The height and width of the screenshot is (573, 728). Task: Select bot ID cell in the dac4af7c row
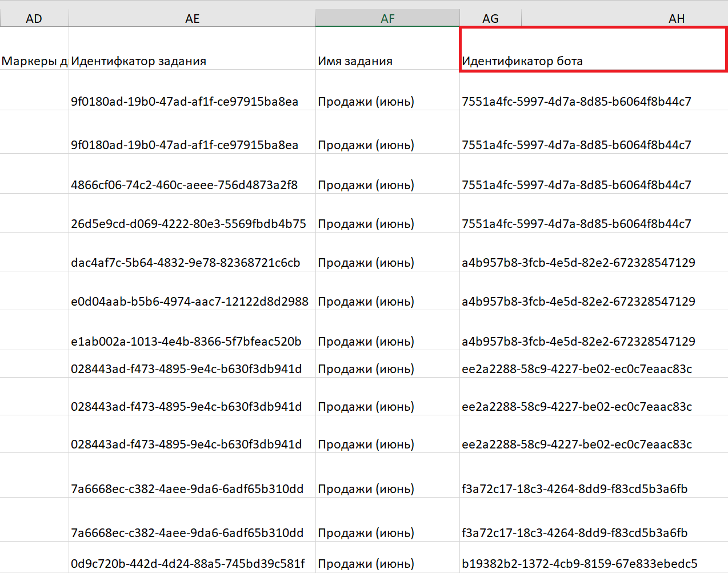pyautogui.click(x=578, y=262)
